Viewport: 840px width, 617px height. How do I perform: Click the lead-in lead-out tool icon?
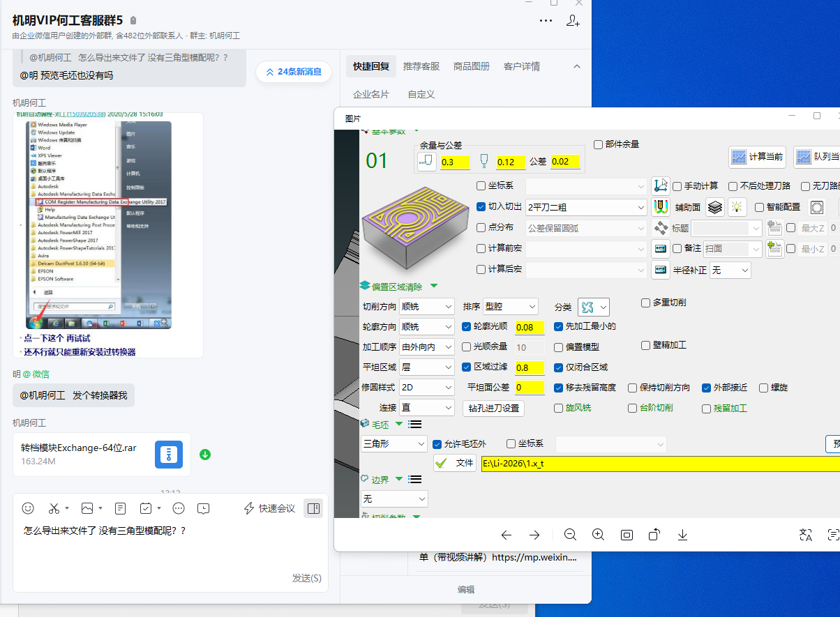[660, 207]
